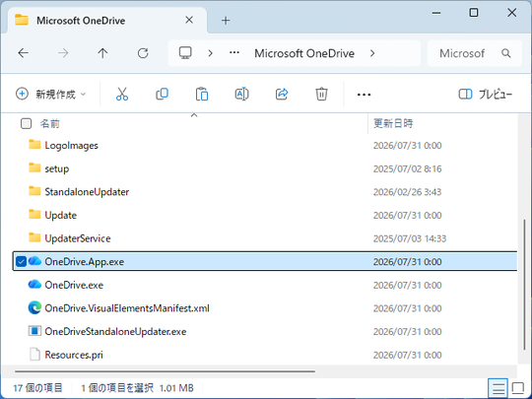The width and height of the screenshot is (532, 399).
Task: Click the Delete trash can icon
Action: pos(321,94)
